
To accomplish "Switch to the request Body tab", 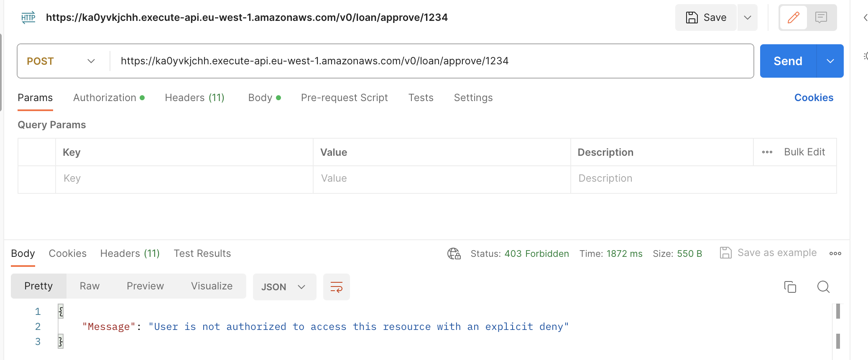I will pyautogui.click(x=264, y=98).
